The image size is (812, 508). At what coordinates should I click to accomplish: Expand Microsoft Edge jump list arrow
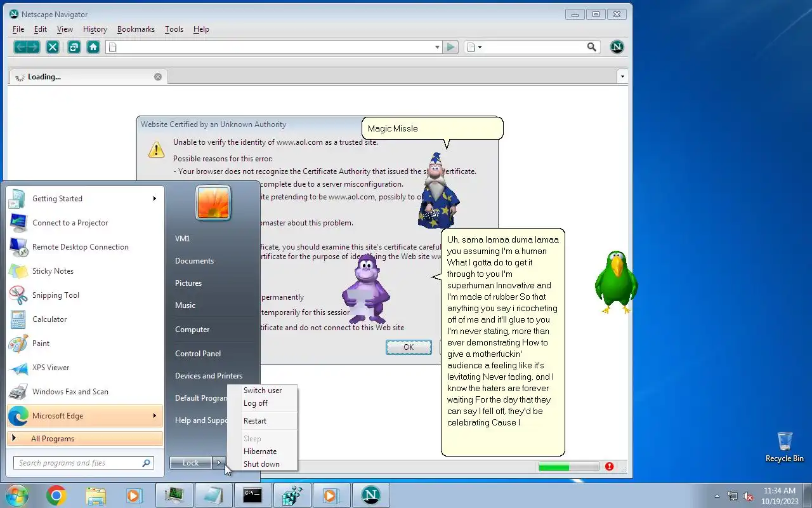click(x=154, y=416)
